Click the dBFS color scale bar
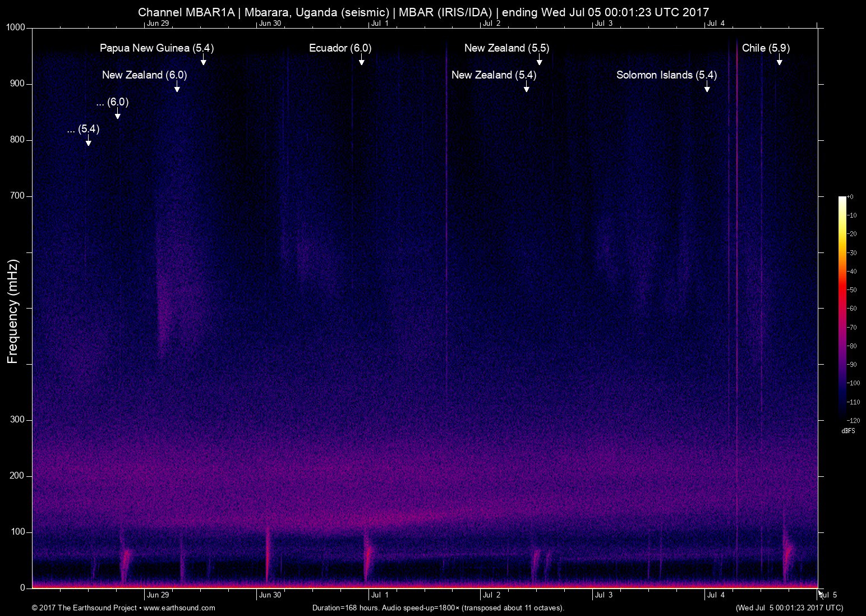The width and height of the screenshot is (866, 616). coord(842,308)
